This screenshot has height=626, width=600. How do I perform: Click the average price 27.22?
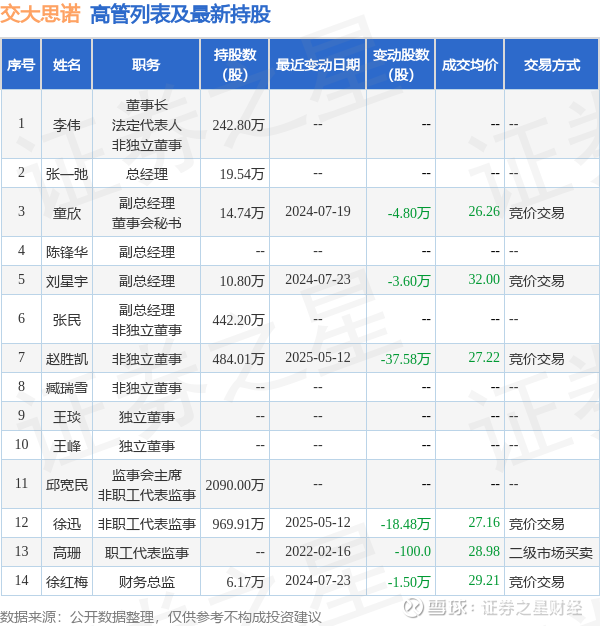tap(484, 357)
